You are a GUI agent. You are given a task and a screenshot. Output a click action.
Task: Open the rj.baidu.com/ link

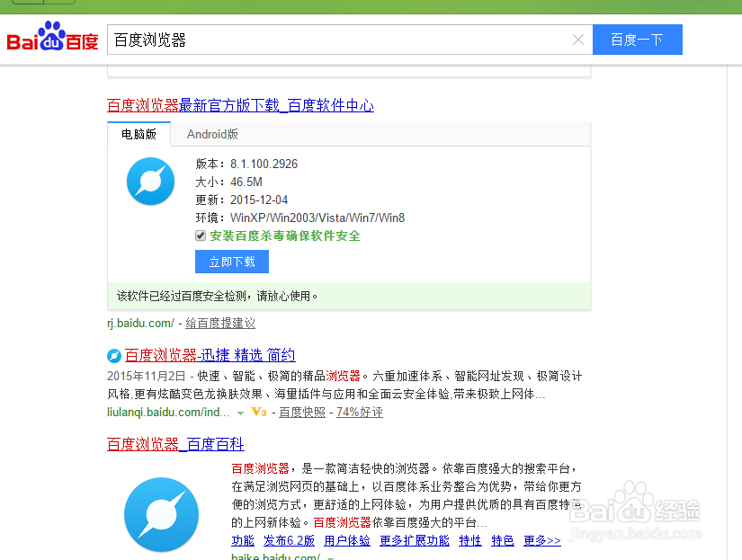pos(140,323)
